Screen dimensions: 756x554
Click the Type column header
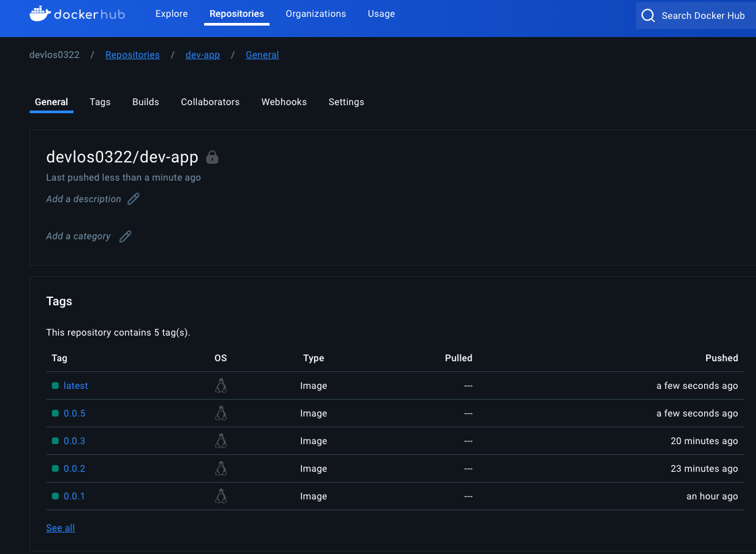(313, 359)
